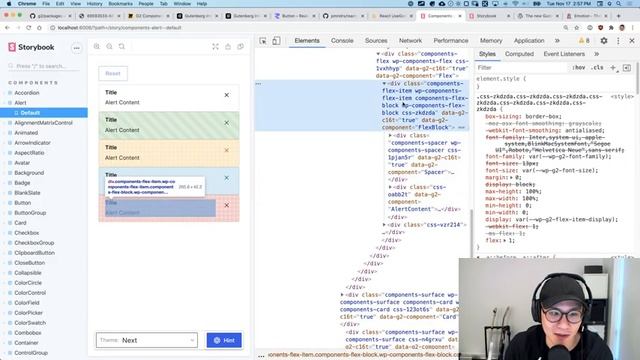Expand css-vzr214 div node
Viewport: 640px width, 360px height.
pos(384,225)
